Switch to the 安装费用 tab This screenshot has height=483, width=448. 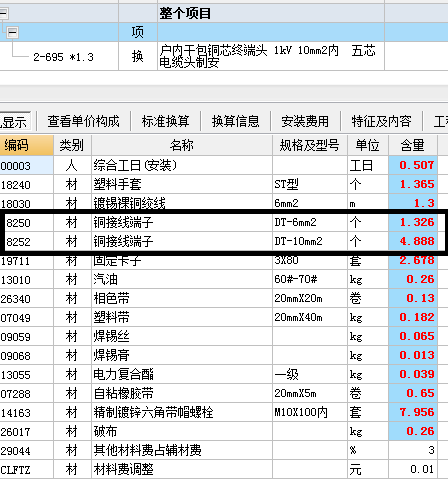click(x=305, y=121)
